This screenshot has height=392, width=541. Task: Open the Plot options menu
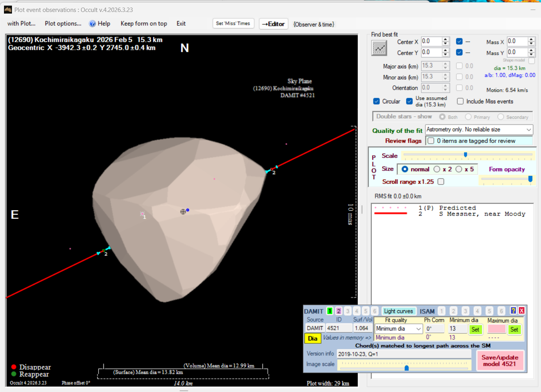pyautogui.click(x=63, y=24)
